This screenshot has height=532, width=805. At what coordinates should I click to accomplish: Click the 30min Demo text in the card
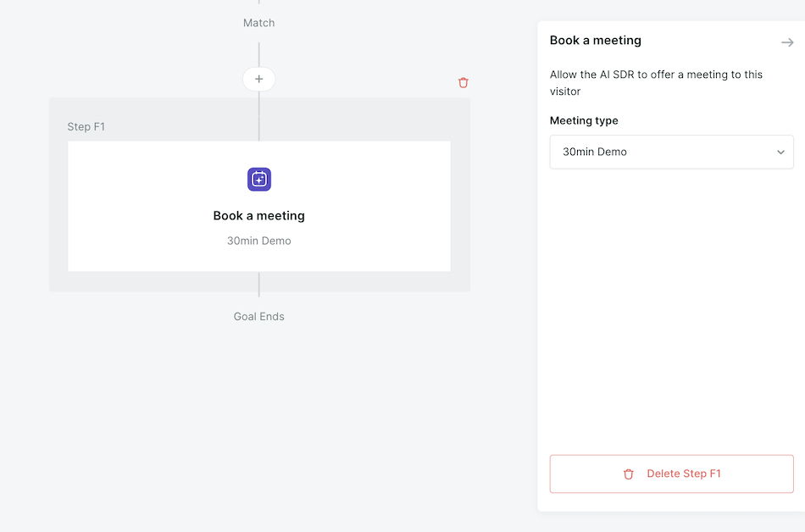click(259, 241)
